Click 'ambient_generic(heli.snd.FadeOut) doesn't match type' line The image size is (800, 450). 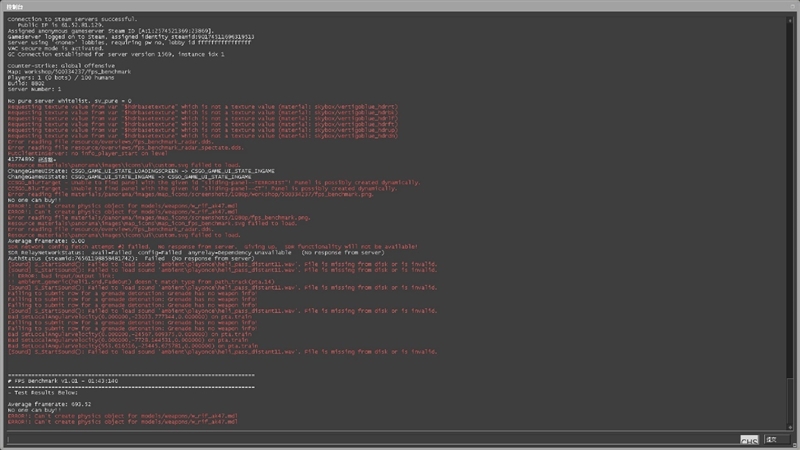click(141, 282)
